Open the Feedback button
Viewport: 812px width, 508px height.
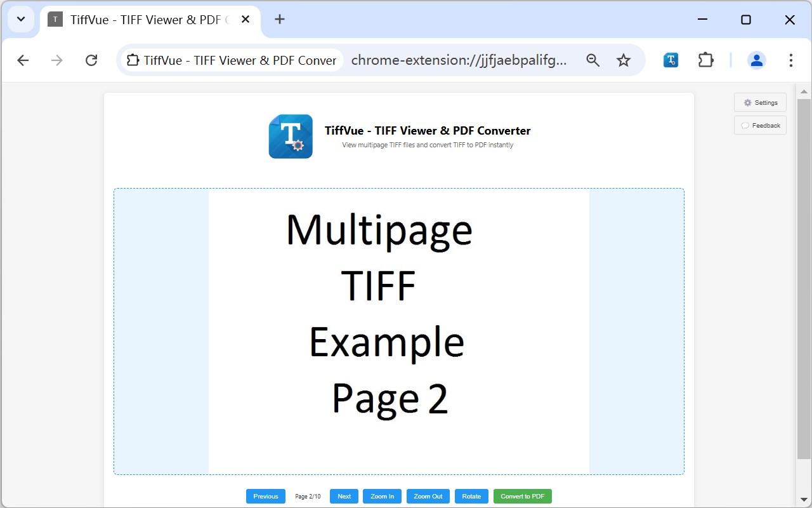tap(760, 125)
